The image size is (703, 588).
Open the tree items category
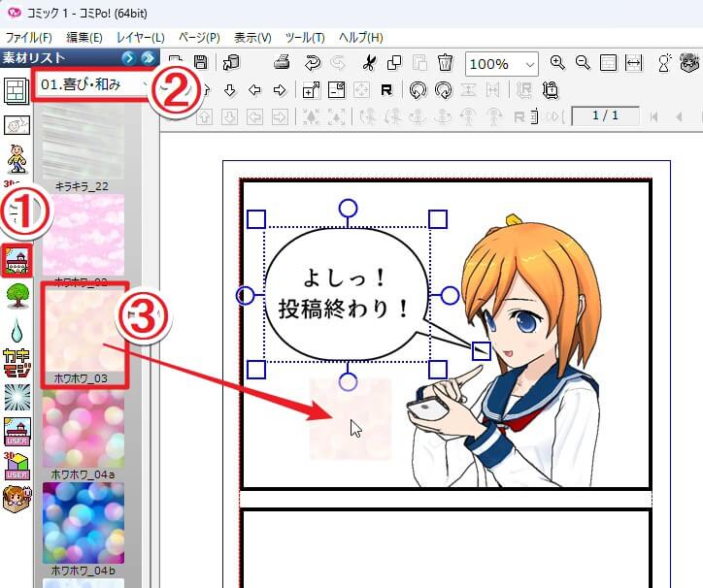[17, 295]
